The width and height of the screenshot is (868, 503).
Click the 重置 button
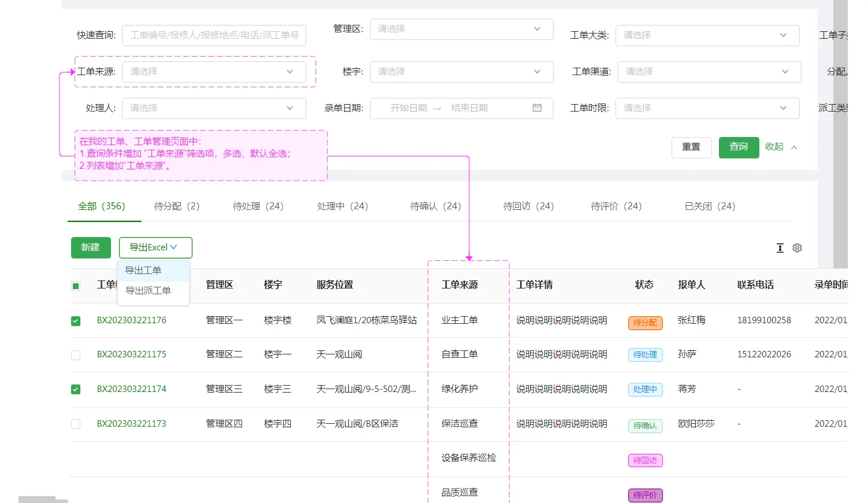pyautogui.click(x=691, y=147)
